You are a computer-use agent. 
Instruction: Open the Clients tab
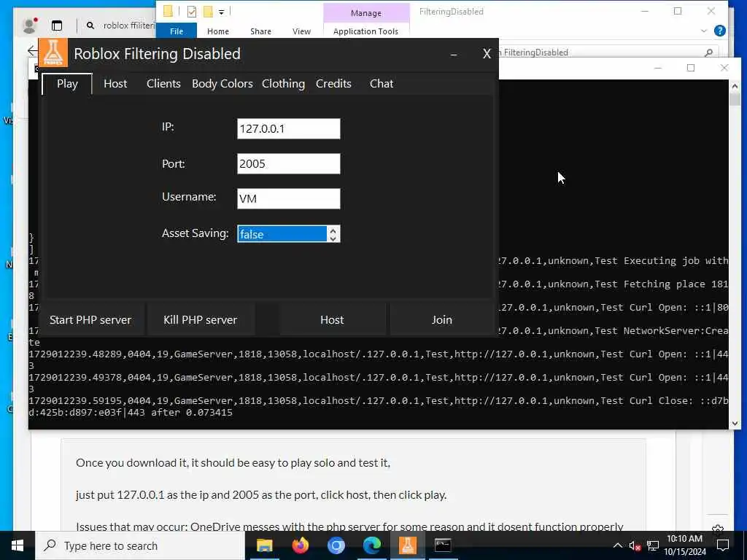point(163,84)
